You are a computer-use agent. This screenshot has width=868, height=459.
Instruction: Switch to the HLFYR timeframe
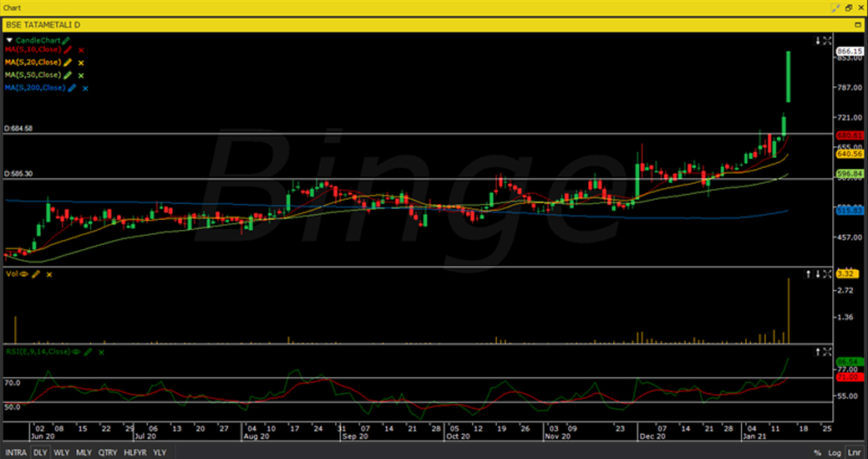[135, 452]
